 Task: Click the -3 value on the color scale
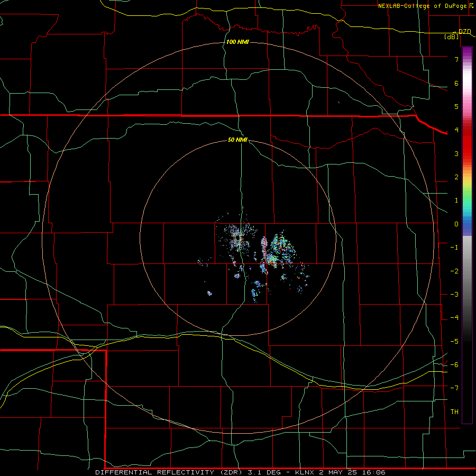pyautogui.click(x=454, y=295)
